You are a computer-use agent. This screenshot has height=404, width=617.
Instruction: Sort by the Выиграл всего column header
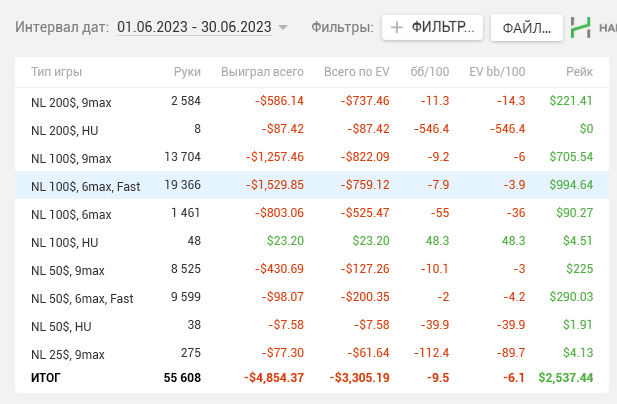coord(262,72)
